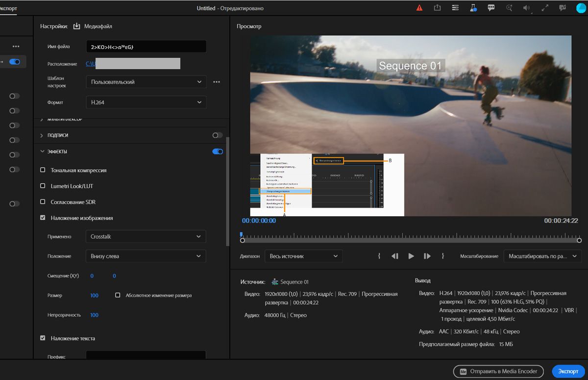The image size is (588, 380).
Task: Click the overlay image thumbnail in preview
Action: (327, 185)
